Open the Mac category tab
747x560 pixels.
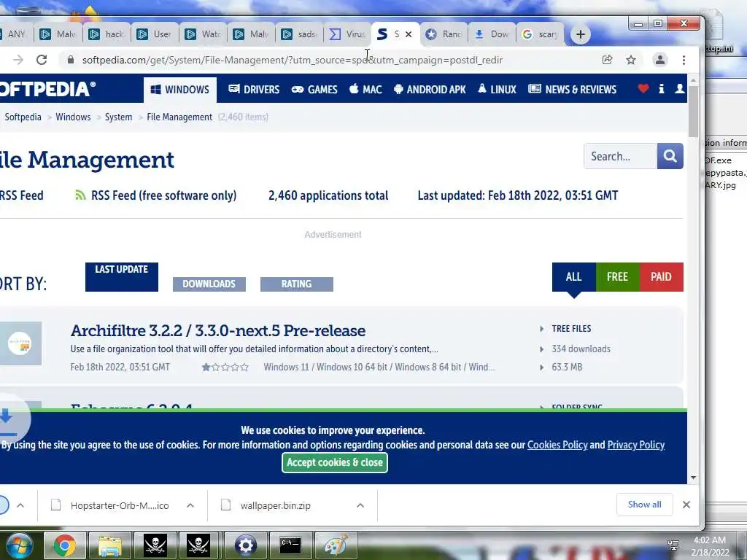coord(365,89)
